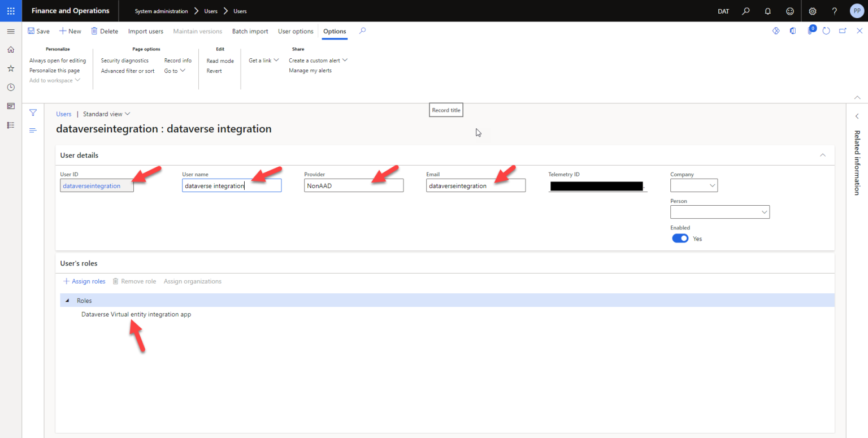
Task: Open the PP user account avatar
Action: tap(857, 11)
